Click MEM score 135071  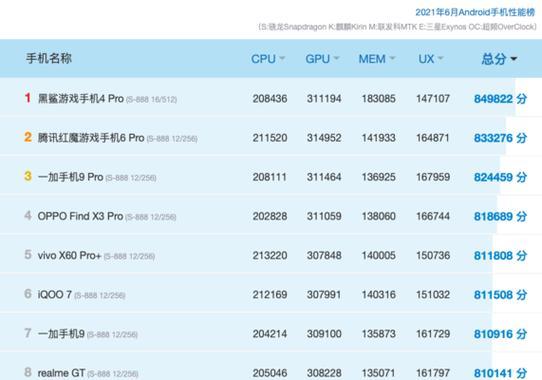pyautogui.click(x=379, y=373)
